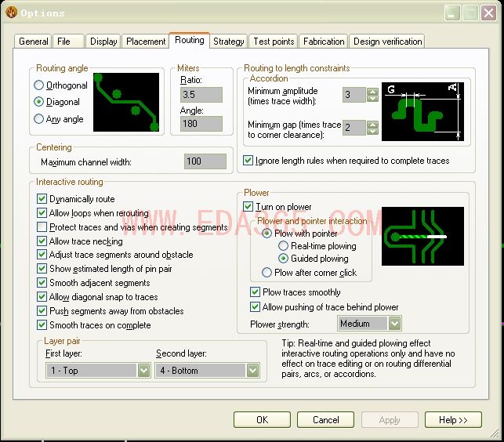The height and width of the screenshot is (442, 504).
Task: Click the accordion diagram preview
Action: 422,111
